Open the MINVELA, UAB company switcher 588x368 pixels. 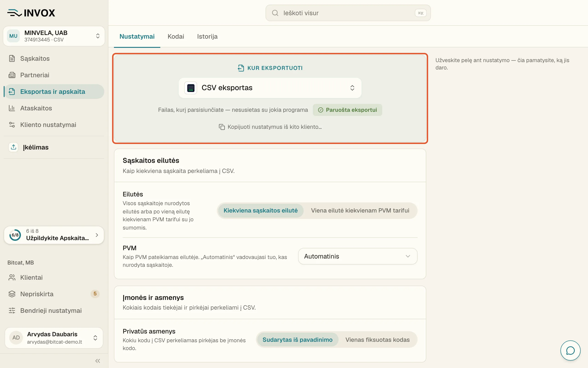coord(54,36)
